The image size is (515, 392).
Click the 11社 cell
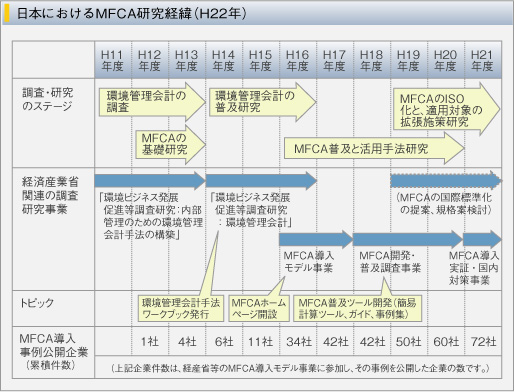[x=261, y=341]
